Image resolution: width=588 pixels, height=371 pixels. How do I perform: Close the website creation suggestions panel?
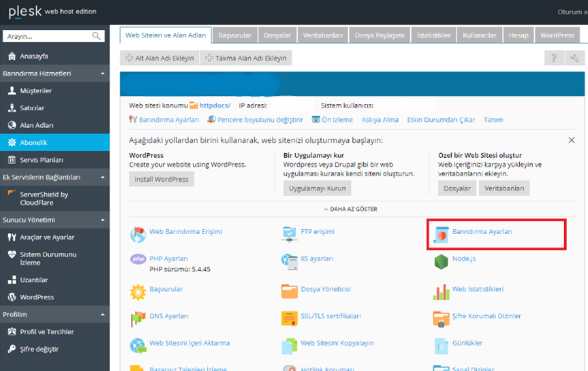click(572, 140)
